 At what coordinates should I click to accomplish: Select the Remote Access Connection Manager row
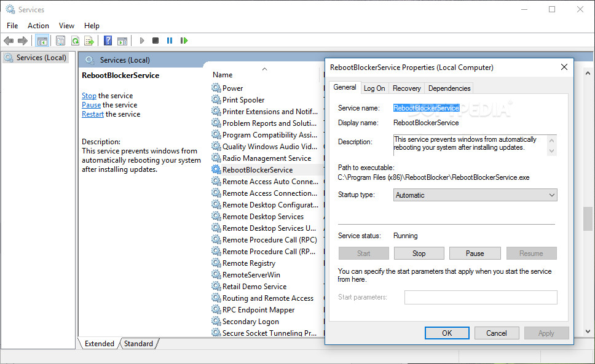pyautogui.click(x=267, y=193)
